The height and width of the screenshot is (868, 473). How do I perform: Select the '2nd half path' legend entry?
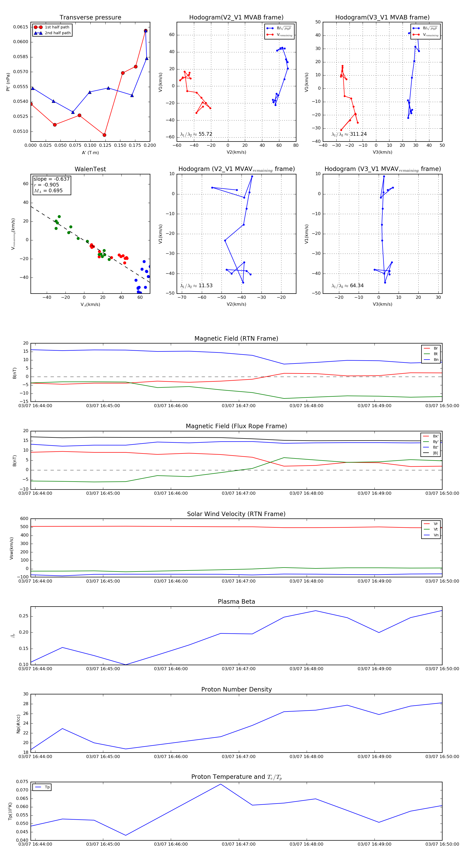pyautogui.click(x=52, y=33)
